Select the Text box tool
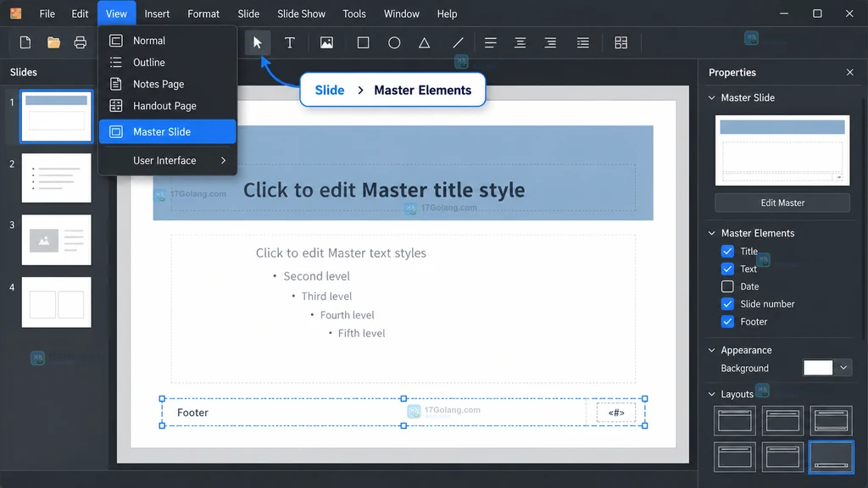 point(290,42)
